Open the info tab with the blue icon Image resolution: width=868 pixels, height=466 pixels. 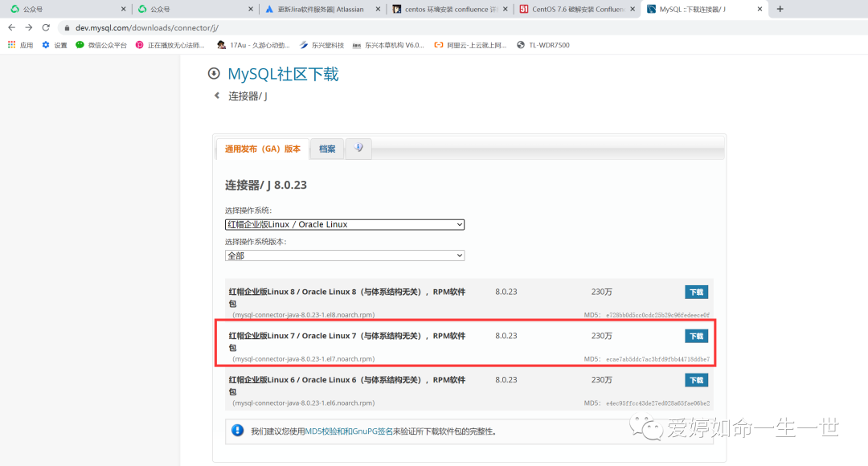[x=358, y=148]
